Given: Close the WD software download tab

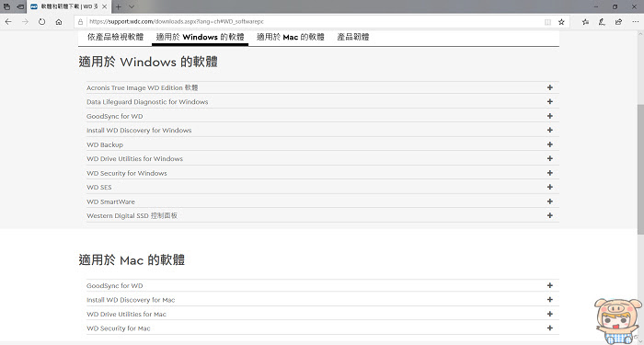Looking at the screenshot, I should pos(104,6).
